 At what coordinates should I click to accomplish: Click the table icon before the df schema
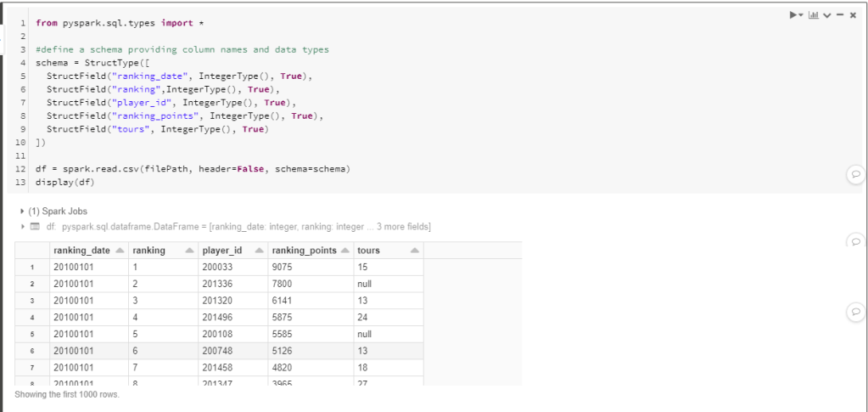click(35, 227)
